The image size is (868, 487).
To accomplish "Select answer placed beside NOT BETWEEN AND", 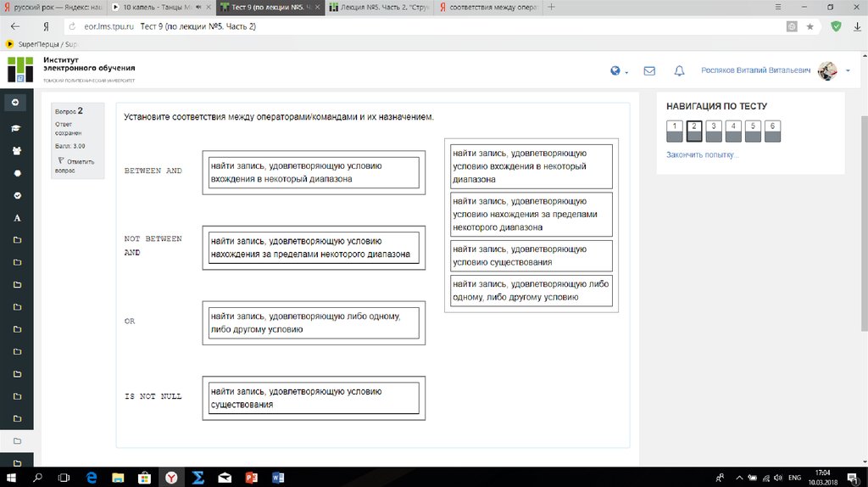I will click(314, 248).
